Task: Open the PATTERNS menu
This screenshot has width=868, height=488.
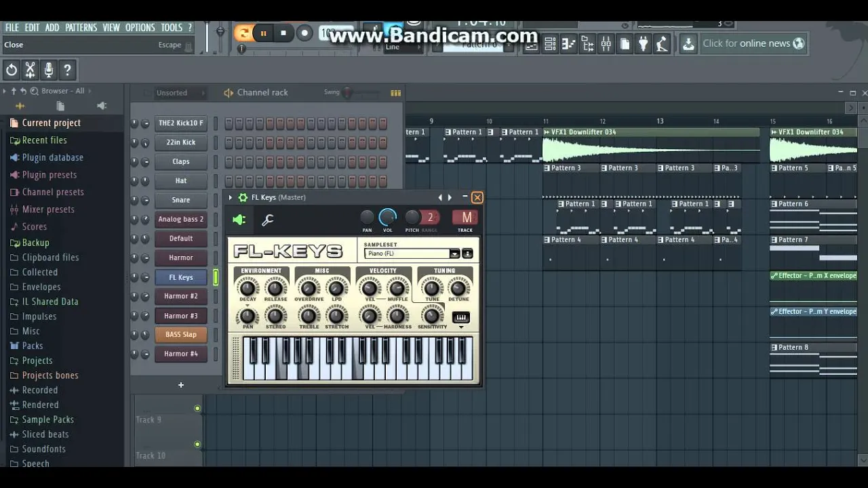Action: pos(81,28)
